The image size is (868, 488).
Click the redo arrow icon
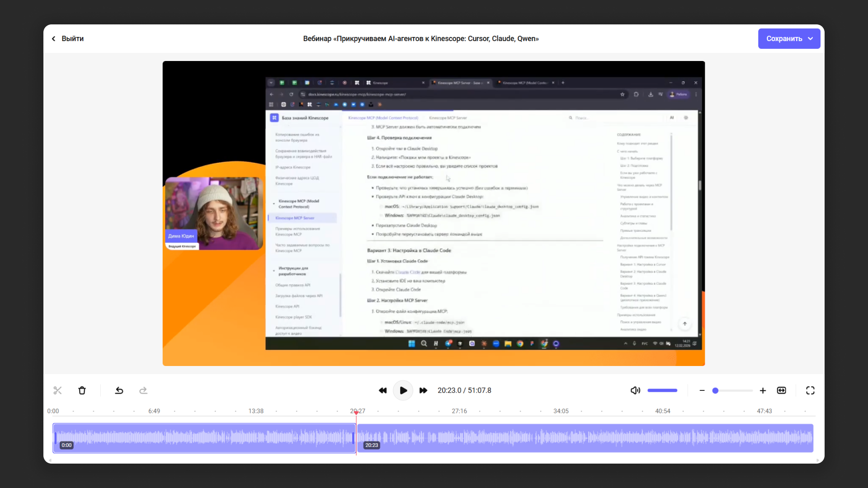(x=143, y=390)
